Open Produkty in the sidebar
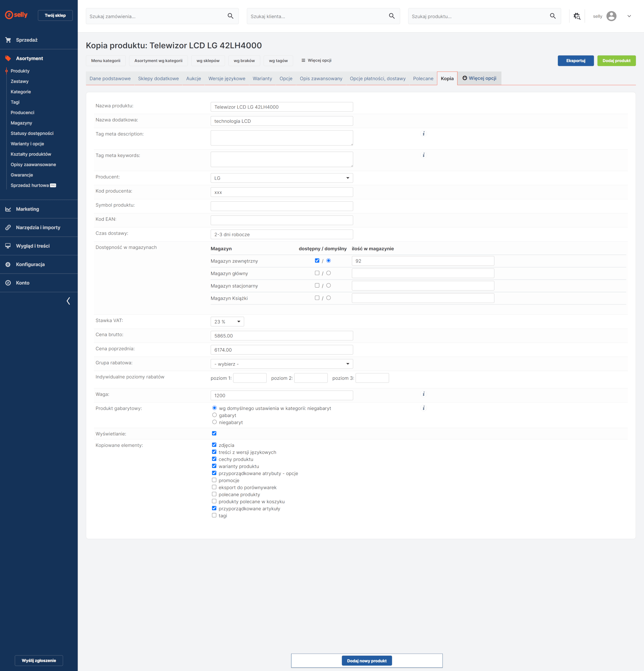 point(20,71)
